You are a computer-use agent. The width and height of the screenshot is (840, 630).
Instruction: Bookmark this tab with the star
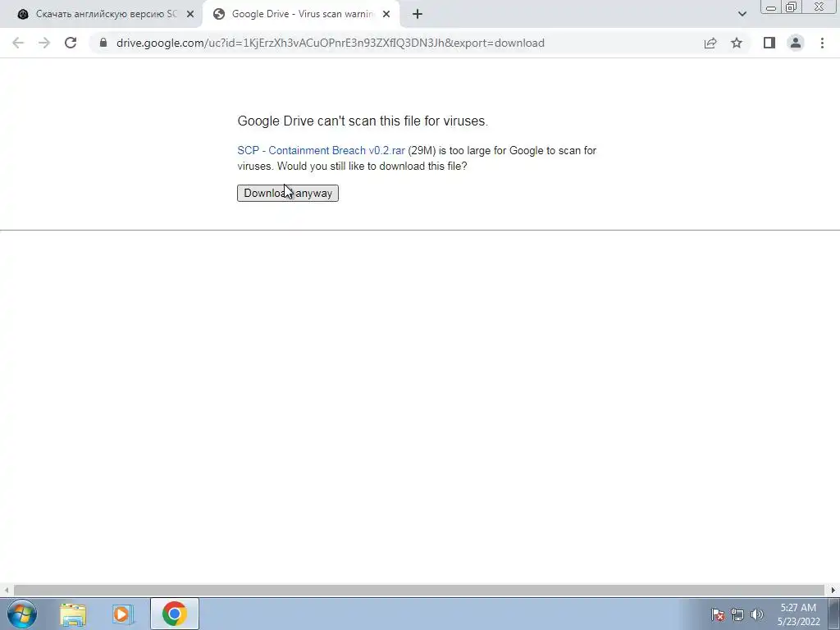coord(737,43)
